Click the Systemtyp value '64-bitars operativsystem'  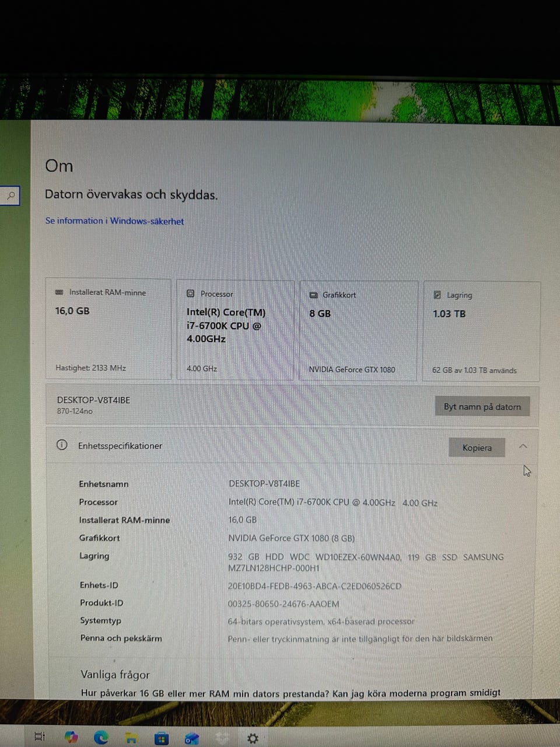pos(321,622)
